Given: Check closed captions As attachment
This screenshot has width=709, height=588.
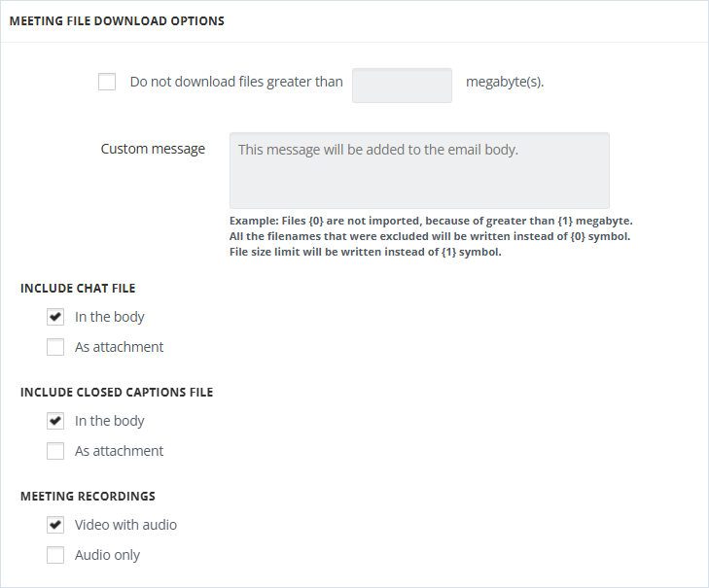Looking at the screenshot, I should [55, 451].
